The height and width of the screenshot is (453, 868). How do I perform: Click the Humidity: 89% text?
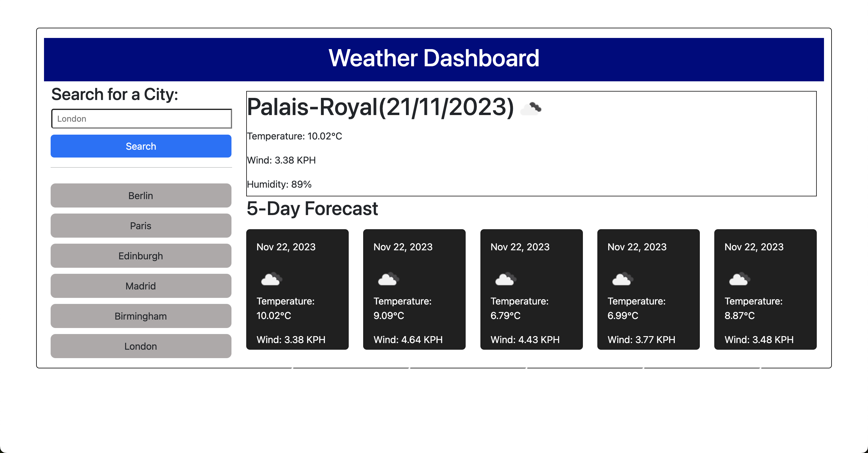[x=279, y=184]
